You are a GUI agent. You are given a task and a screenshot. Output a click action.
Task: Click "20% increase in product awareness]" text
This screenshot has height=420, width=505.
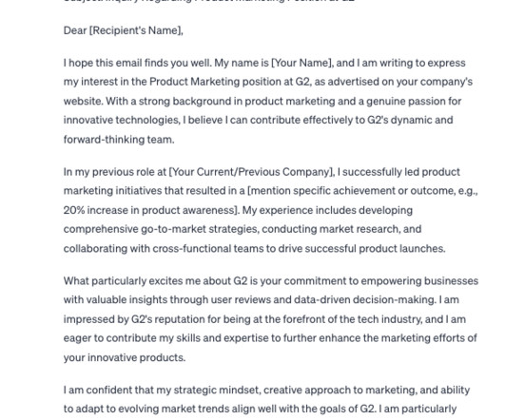click(x=150, y=210)
